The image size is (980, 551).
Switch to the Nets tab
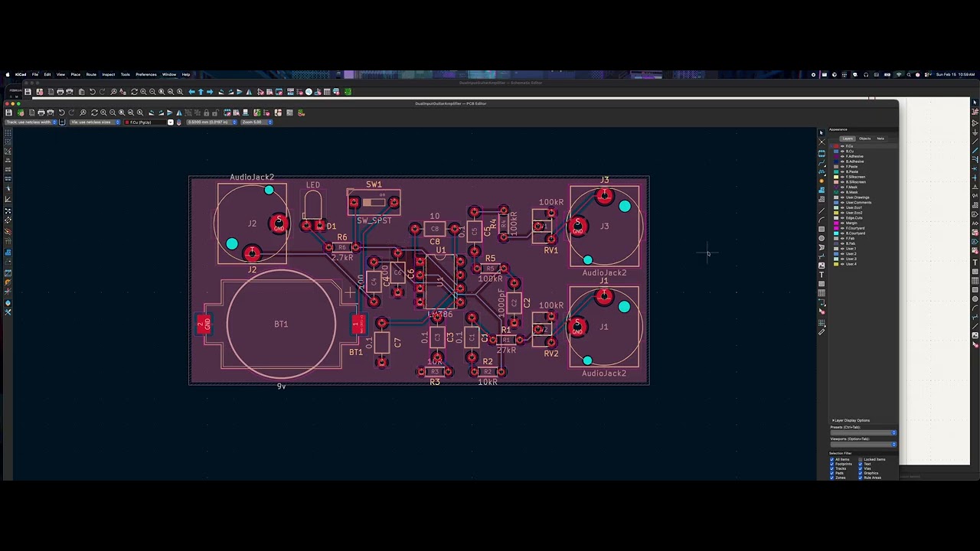(x=880, y=139)
